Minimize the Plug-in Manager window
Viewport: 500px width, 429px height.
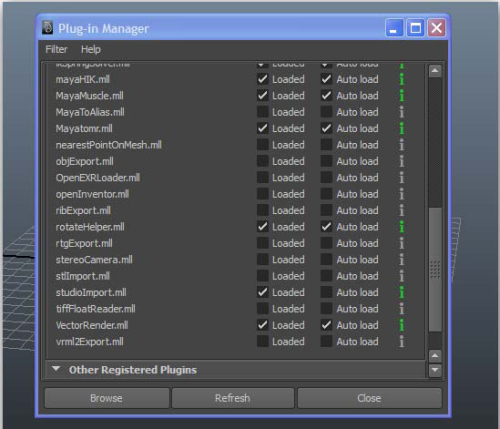(x=395, y=28)
